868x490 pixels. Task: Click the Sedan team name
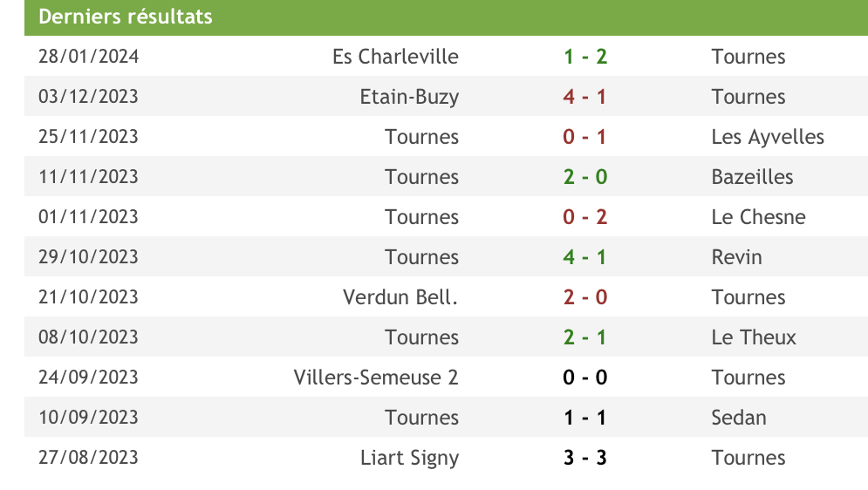(x=739, y=418)
